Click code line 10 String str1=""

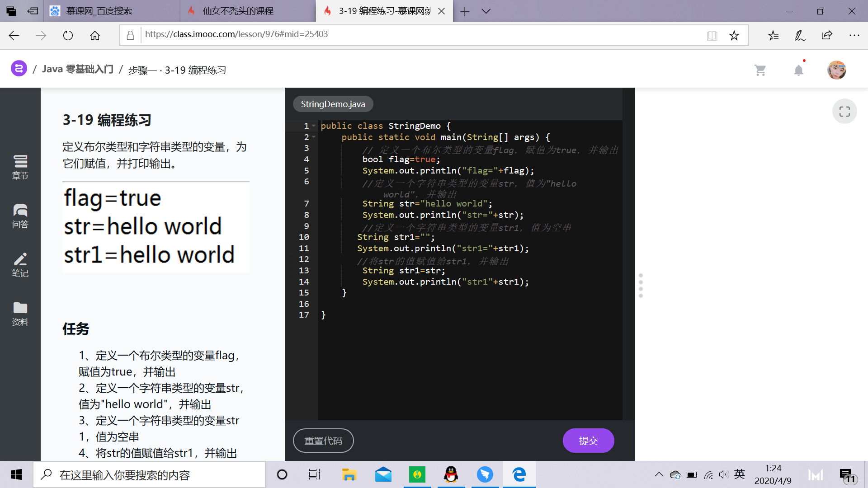coord(396,237)
